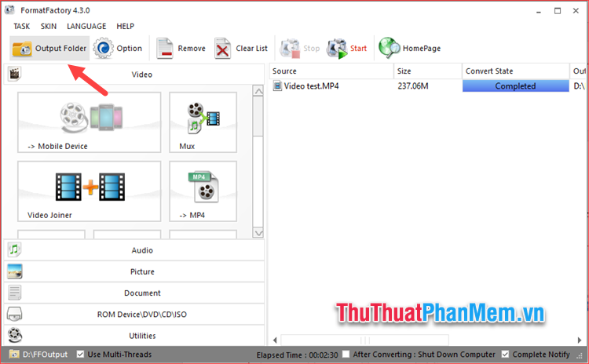Click the D:\FFOutput path in status bar
Viewport: 589px width, 364px height.
click(45, 355)
